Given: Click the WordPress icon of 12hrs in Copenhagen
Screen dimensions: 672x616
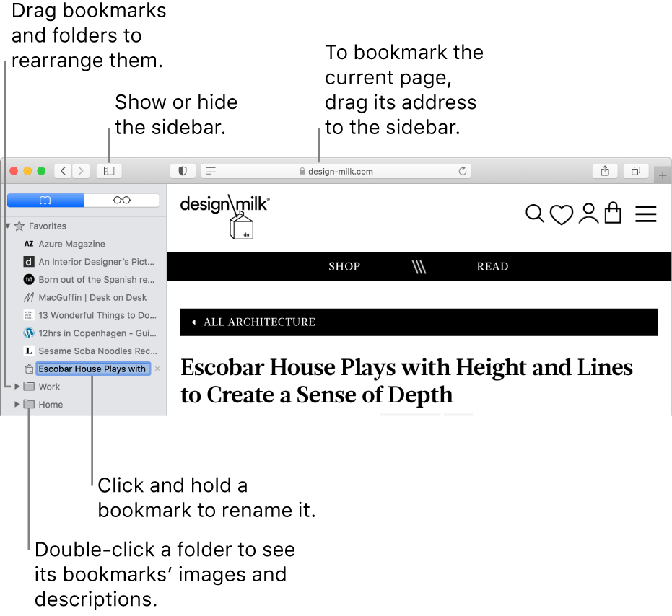Looking at the screenshot, I should [x=29, y=333].
